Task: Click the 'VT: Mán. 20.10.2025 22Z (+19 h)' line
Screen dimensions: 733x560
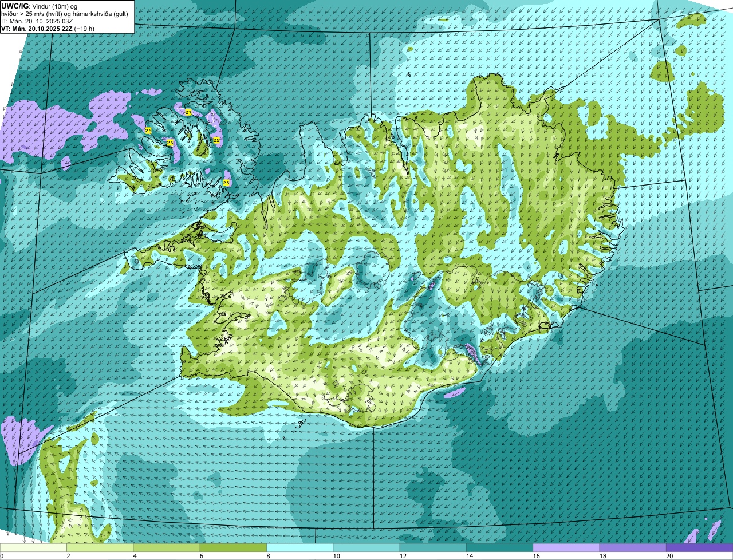Action: tap(48, 28)
